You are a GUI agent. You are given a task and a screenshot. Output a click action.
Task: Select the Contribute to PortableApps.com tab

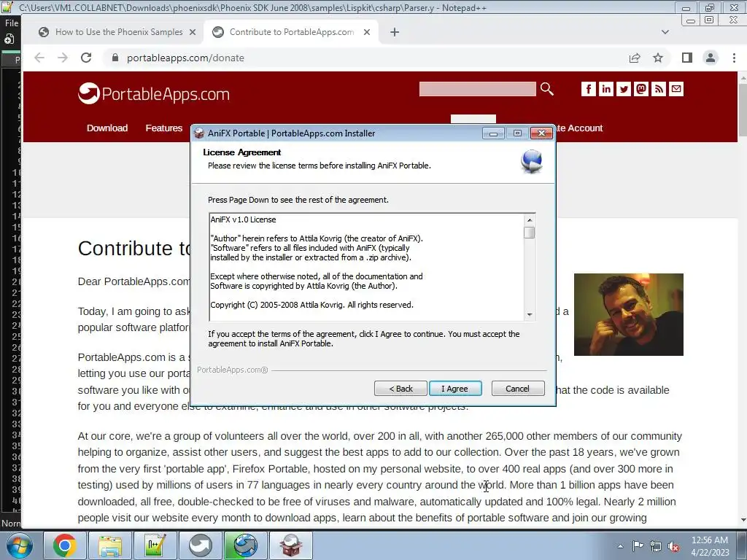291,32
